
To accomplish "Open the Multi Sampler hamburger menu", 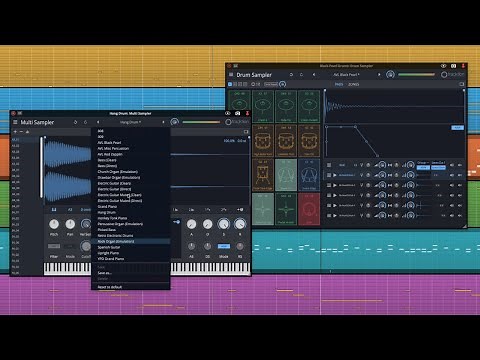I will pyautogui.click(x=15, y=122).
